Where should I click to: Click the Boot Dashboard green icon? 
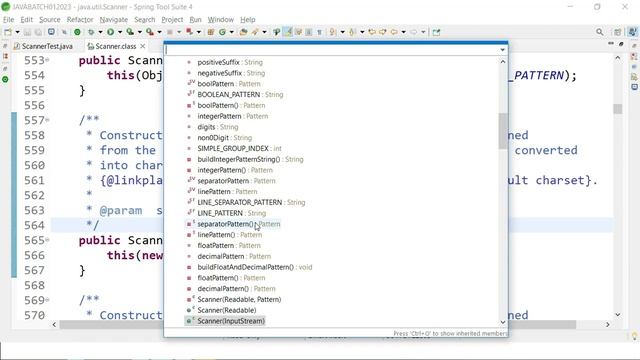coord(77,32)
